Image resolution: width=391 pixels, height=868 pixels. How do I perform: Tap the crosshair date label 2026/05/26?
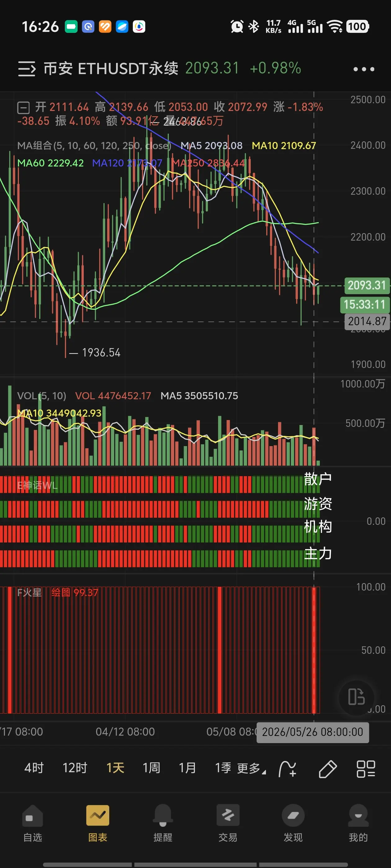(x=312, y=732)
